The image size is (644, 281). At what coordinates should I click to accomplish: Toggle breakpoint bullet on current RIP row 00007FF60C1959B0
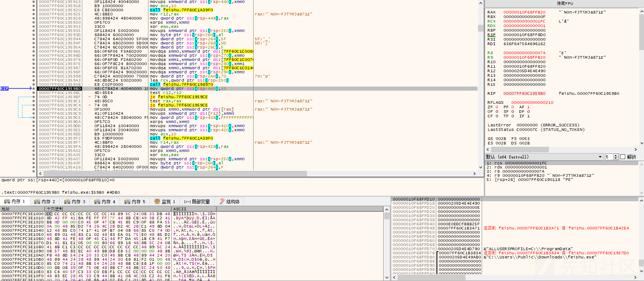click(34, 89)
